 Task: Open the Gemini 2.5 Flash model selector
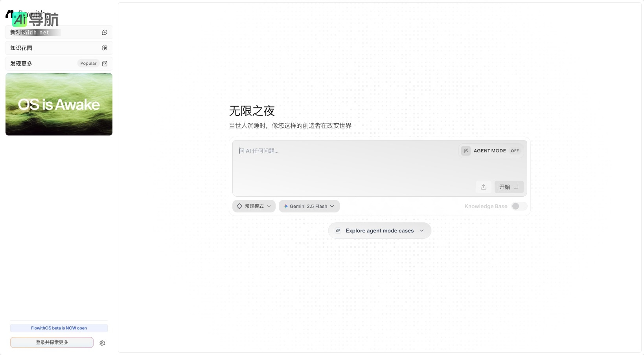[309, 206]
